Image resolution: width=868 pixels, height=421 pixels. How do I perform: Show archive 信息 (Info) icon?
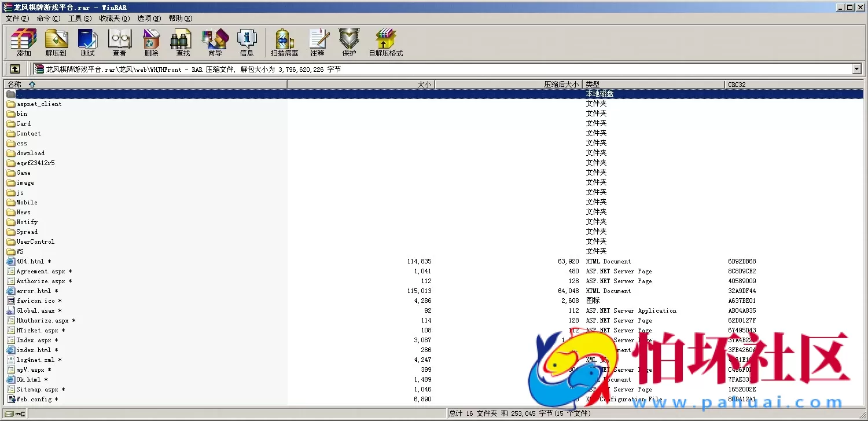pos(247,43)
